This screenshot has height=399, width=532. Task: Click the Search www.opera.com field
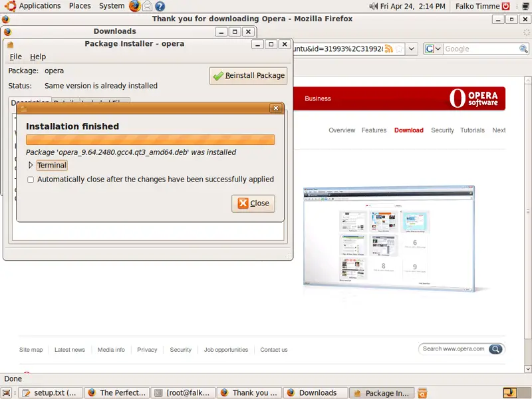(454, 348)
